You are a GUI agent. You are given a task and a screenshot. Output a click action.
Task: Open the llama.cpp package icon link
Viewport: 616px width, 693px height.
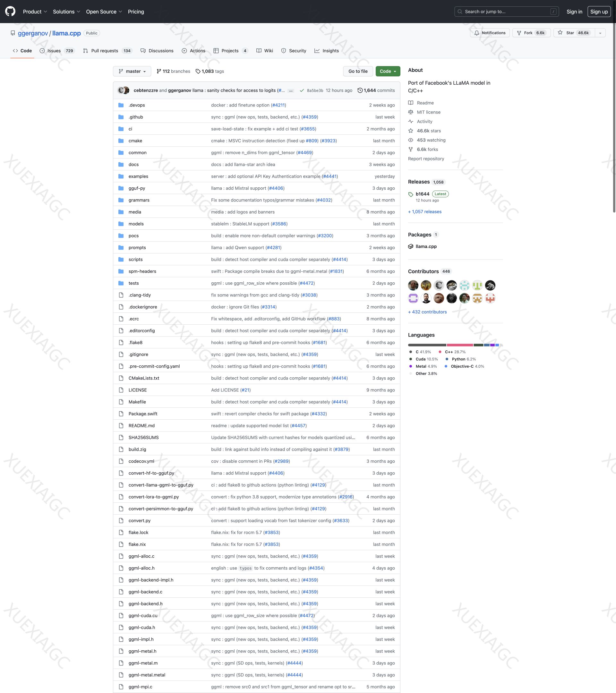[411, 246]
